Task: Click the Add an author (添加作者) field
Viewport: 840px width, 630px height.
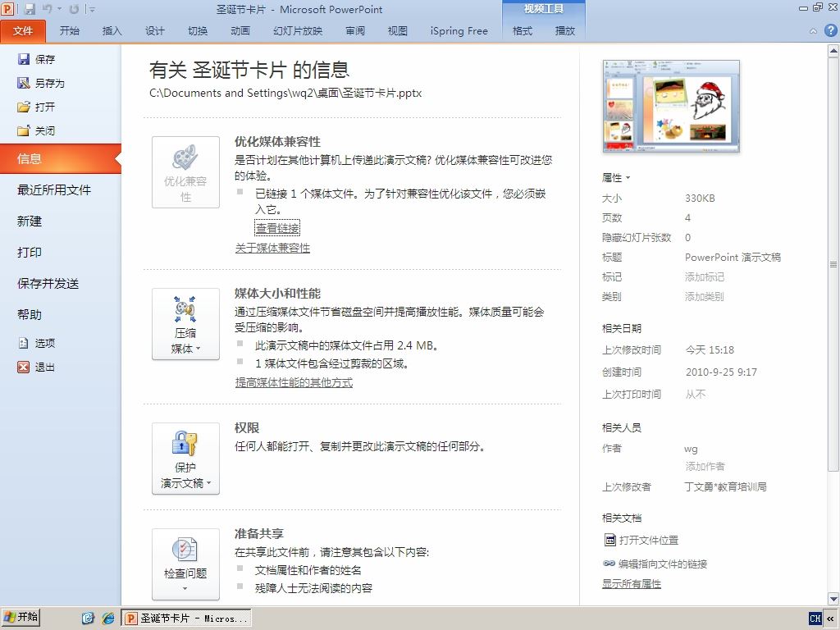Action: pos(705,466)
